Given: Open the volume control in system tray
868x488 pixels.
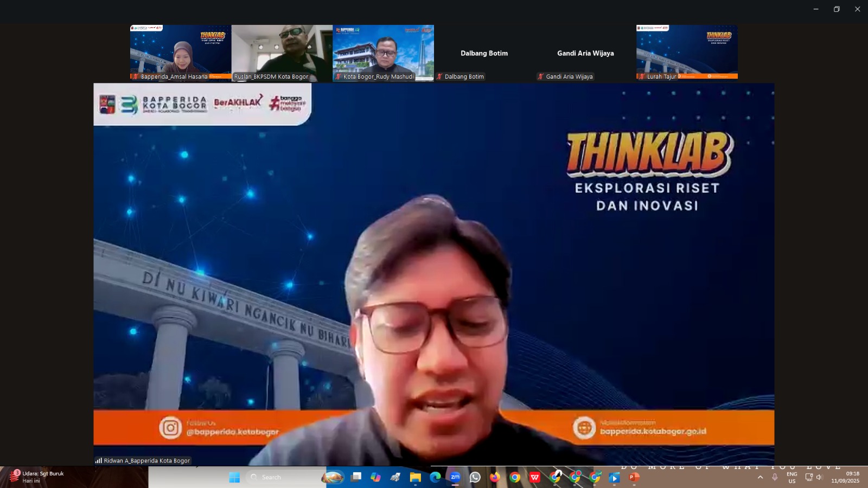Looking at the screenshot, I should [819, 477].
